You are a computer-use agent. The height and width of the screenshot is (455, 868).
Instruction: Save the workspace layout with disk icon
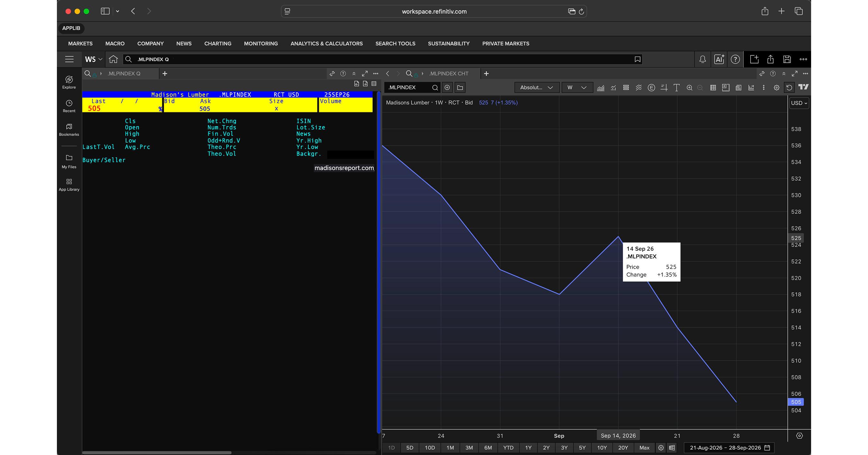pos(787,59)
